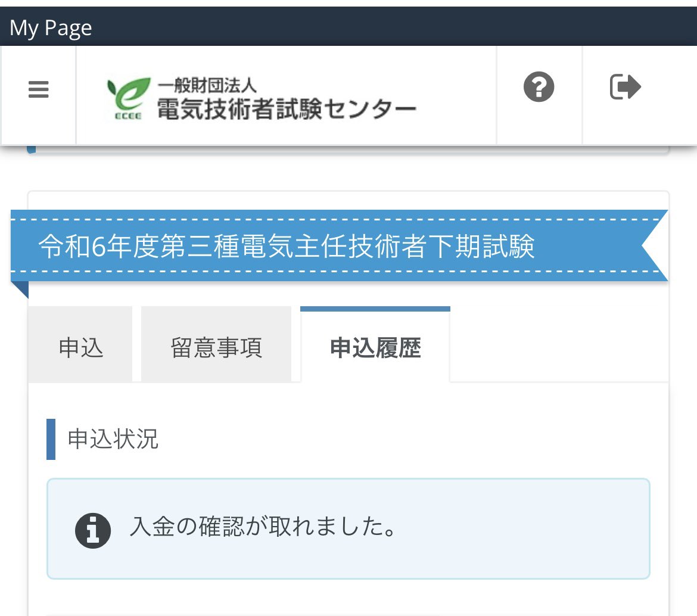Click 電気技術者試験センター in the header
This screenshot has width=697, height=616.
pyautogui.click(x=286, y=108)
